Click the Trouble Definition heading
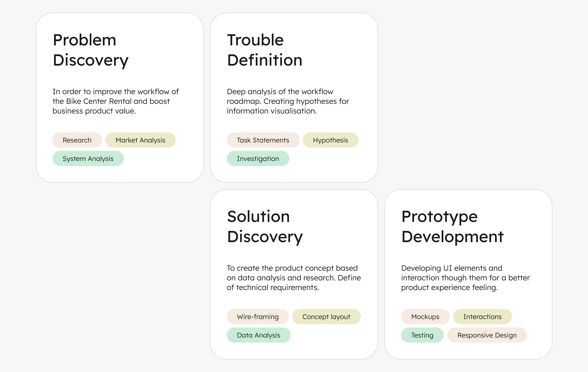 [264, 50]
